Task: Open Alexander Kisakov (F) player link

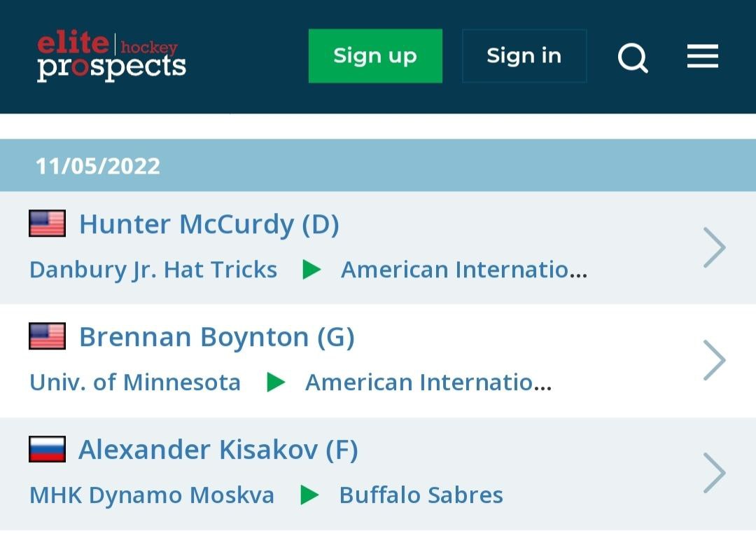Action: coord(218,450)
